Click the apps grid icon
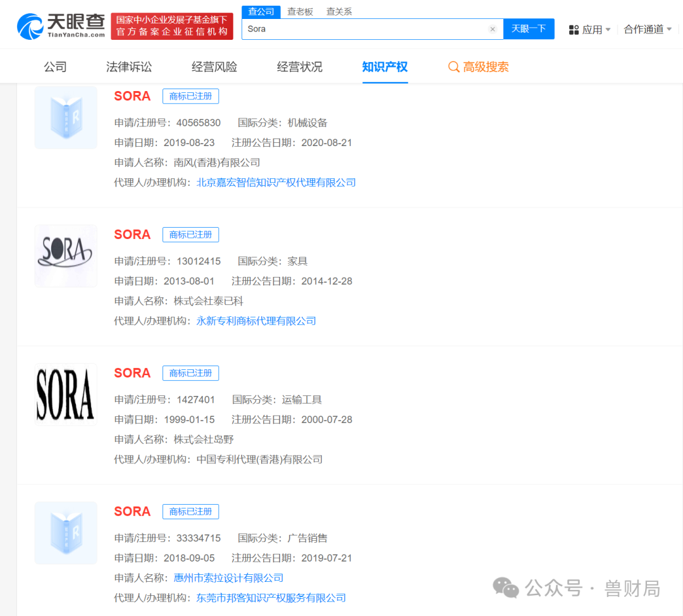This screenshot has height=616, width=683. click(x=574, y=30)
